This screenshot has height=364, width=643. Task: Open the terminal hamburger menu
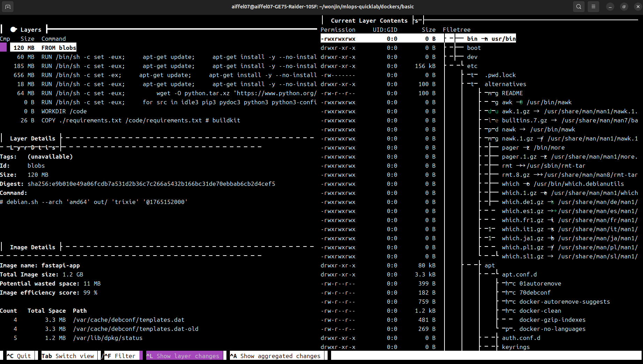(593, 7)
